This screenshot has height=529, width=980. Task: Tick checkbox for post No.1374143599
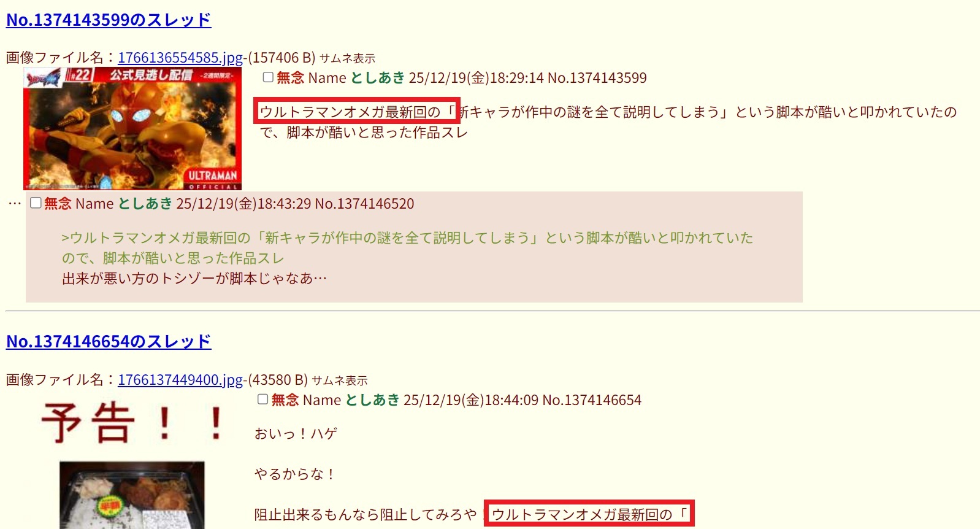[x=268, y=77]
